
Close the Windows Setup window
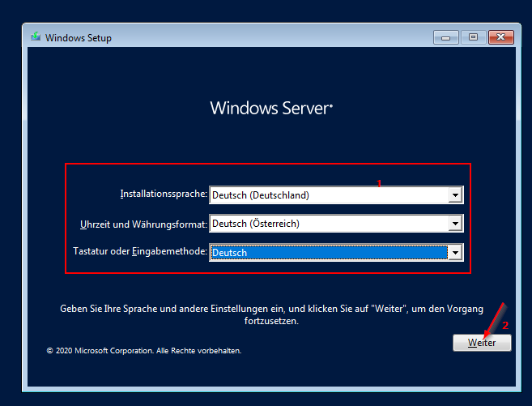click(x=500, y=37)
